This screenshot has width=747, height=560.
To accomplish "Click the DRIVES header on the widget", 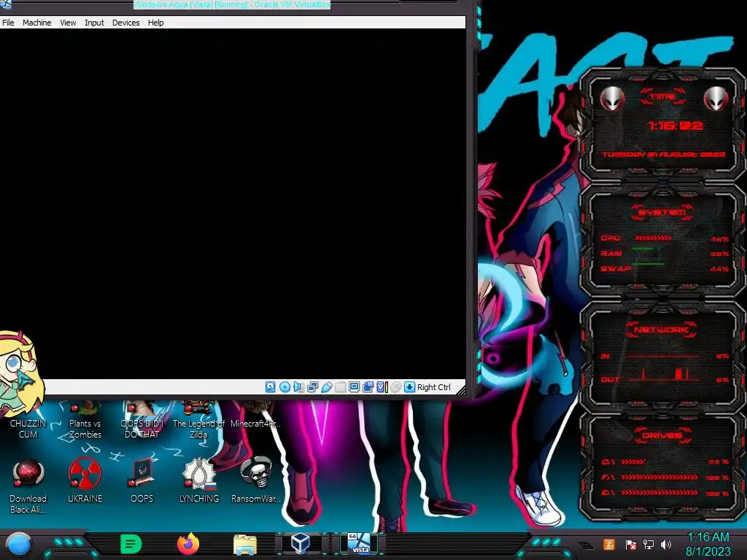I will (662, 435).
